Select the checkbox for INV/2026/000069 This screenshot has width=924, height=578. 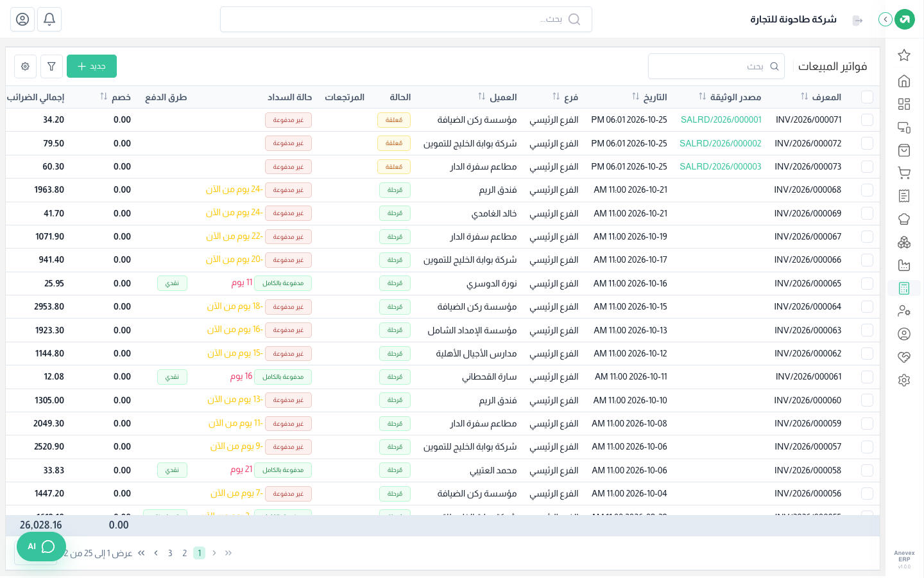click(868, 213)
